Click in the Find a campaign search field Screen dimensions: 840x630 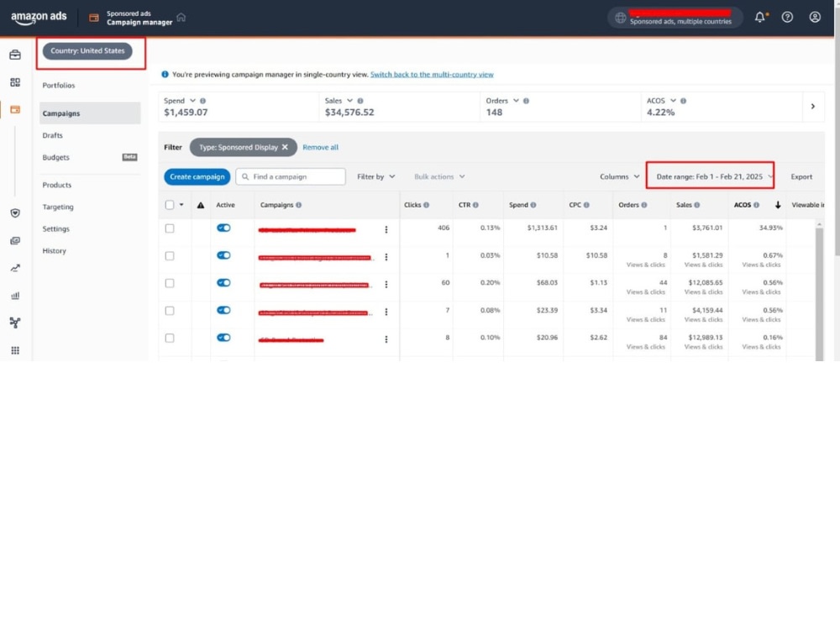tap(291, 176)
